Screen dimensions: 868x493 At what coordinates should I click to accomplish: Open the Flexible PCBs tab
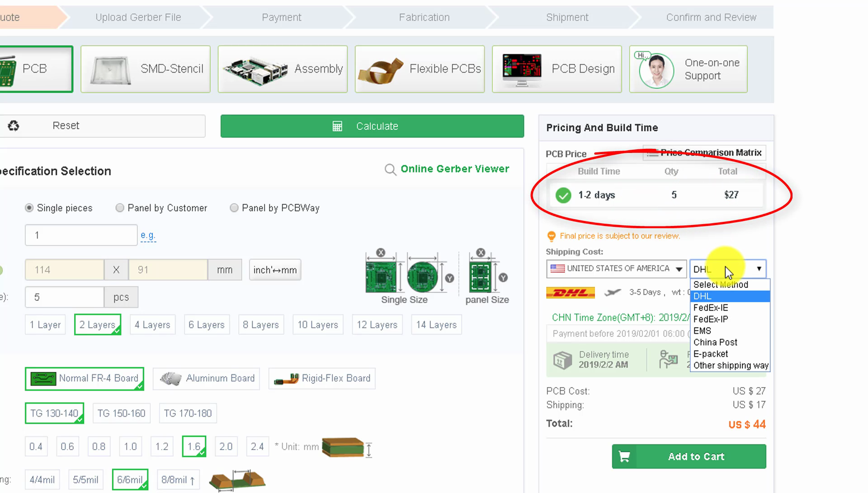click(420, 69)
